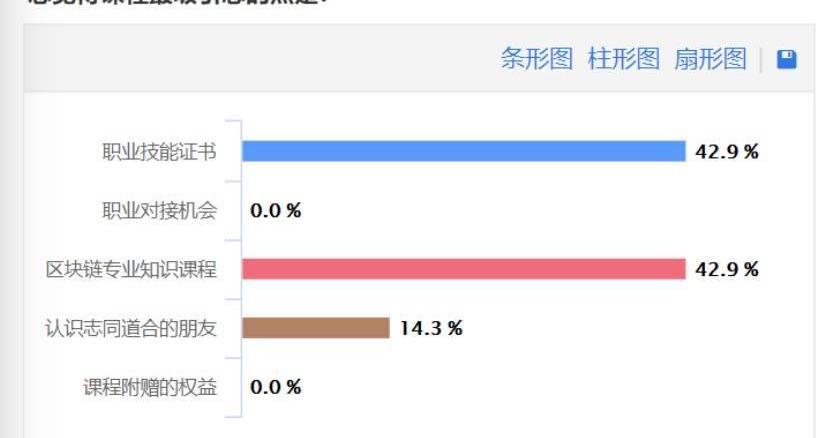The width and height of the screenshot is (840, 438).
Task: Click the 42.9 % value beside 职业技能证书 bar
Action: [x=727, y=152]
